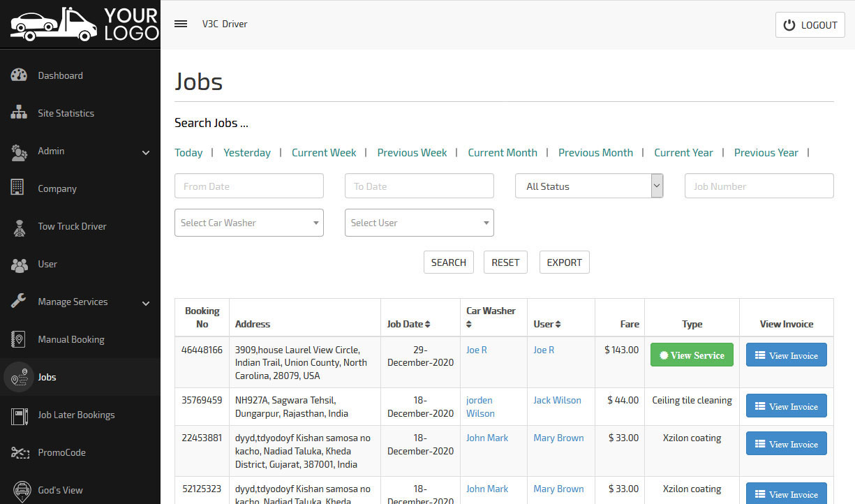Click the From Date field

[x=249, y=186]
